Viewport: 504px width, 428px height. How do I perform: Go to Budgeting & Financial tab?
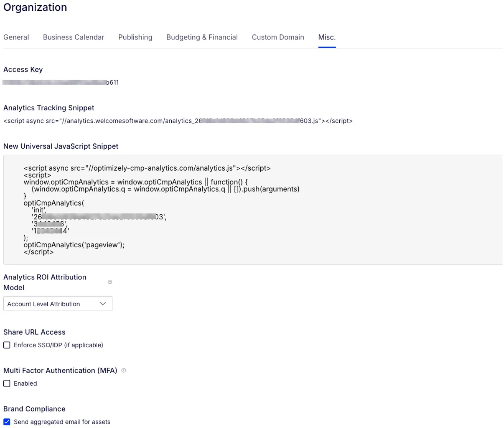pos(202,37)
